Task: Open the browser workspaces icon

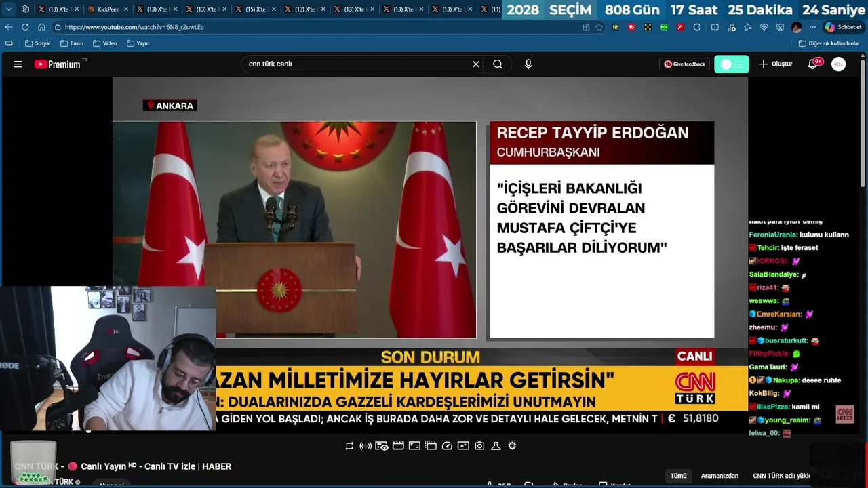Action: pos(25,9)
